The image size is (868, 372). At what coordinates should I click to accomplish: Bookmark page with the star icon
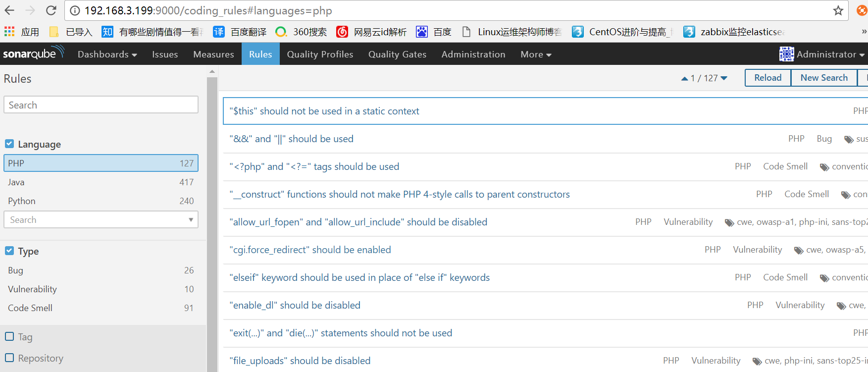[838, 10]
